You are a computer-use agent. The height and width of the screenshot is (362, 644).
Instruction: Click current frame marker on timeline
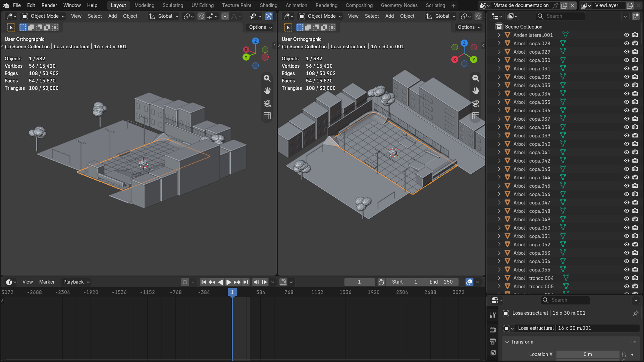click(x=232, y=292)
